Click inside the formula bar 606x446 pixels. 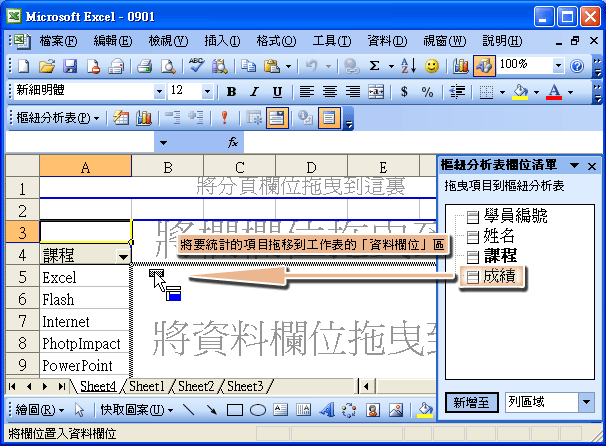click(x=422, y=143)
